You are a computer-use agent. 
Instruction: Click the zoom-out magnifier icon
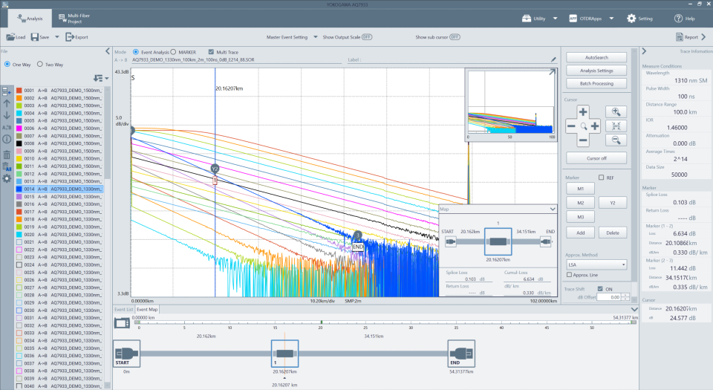tap(616, 140)
